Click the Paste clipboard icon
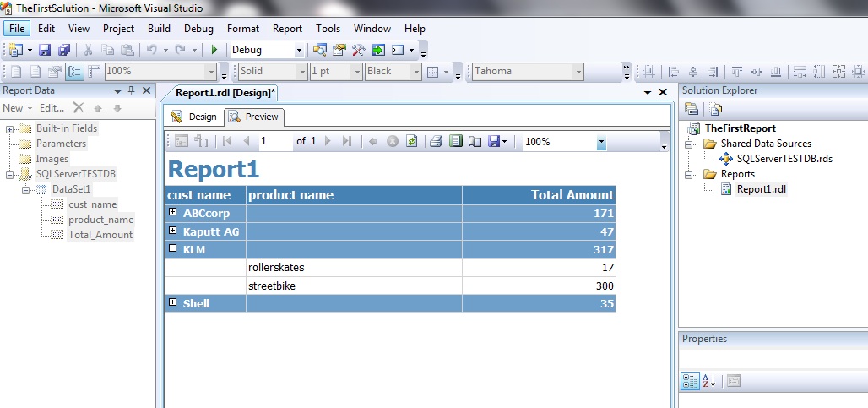This screenshot has height=408, width=868. tap(127, 51)
